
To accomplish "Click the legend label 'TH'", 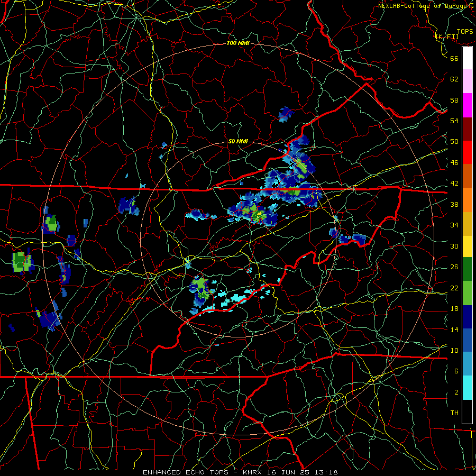I will click(454, 413).
